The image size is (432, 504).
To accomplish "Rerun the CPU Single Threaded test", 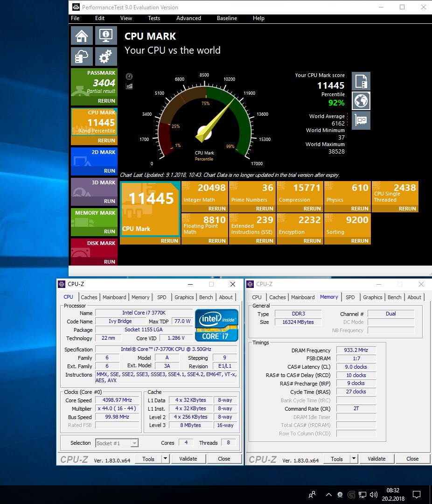I will [407, 209].
